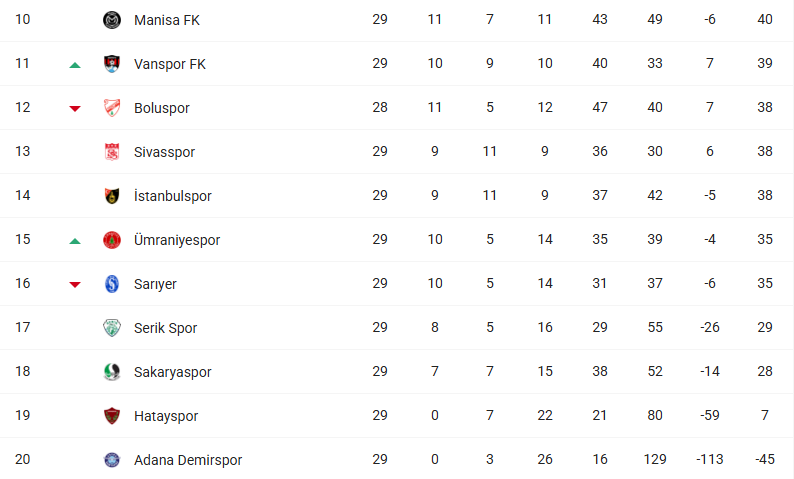Click the Manisa FK club logo
Viewport: 794px width, 479px height.
pos(111,20)
